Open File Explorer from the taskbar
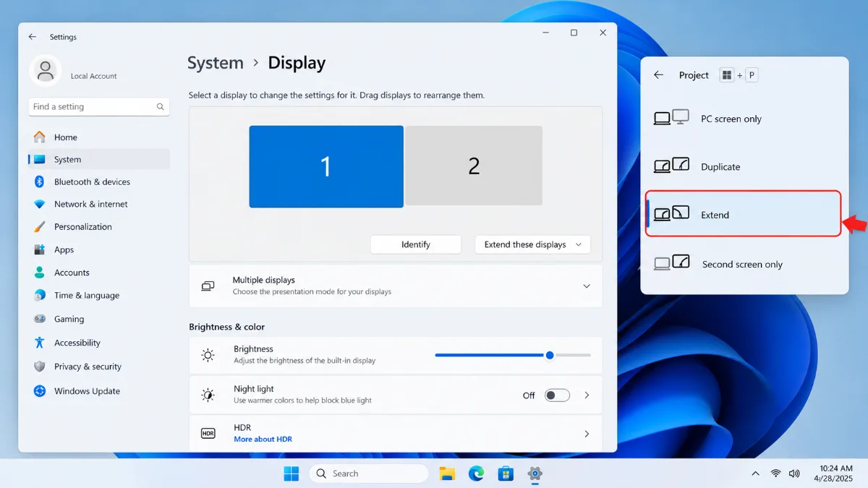Viewport: 868px width, 488px height. [447, 474]
